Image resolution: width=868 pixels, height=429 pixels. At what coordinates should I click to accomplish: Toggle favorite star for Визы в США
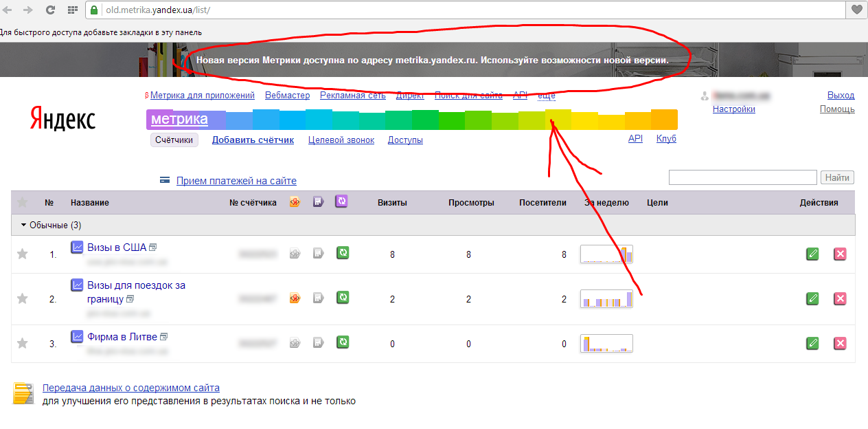click(x=23, y=254)
